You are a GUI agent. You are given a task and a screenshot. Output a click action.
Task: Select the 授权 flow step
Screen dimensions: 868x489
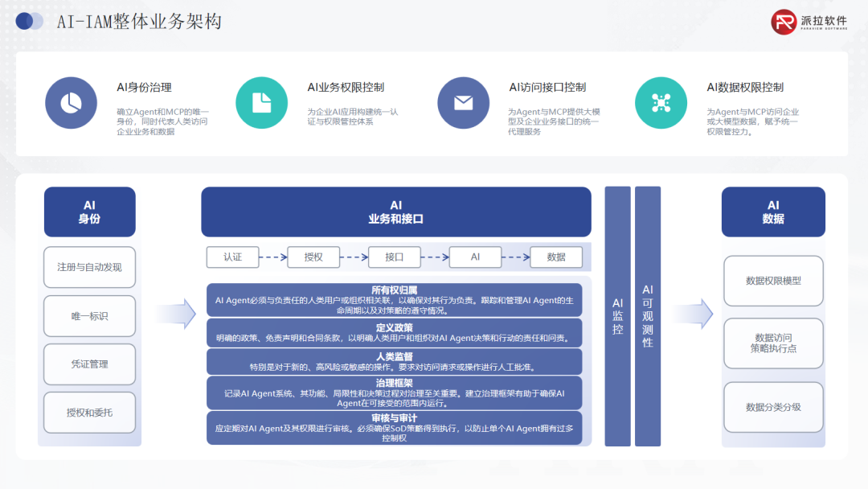pyautogui.click(x=313, y=257)
